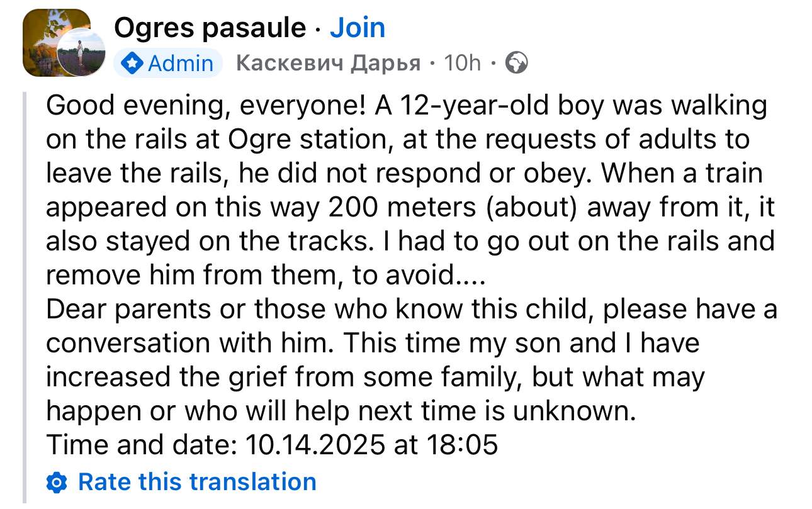
Task: Click the line mentioning 200 meters
Action: (410, 208)
